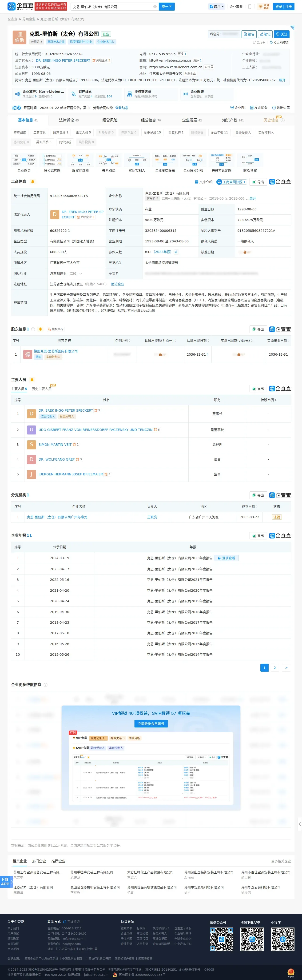Expand 更多 1 next to phone number
Image resolution: width=302 pixels, height=980 pixels.
coord(182,54)
